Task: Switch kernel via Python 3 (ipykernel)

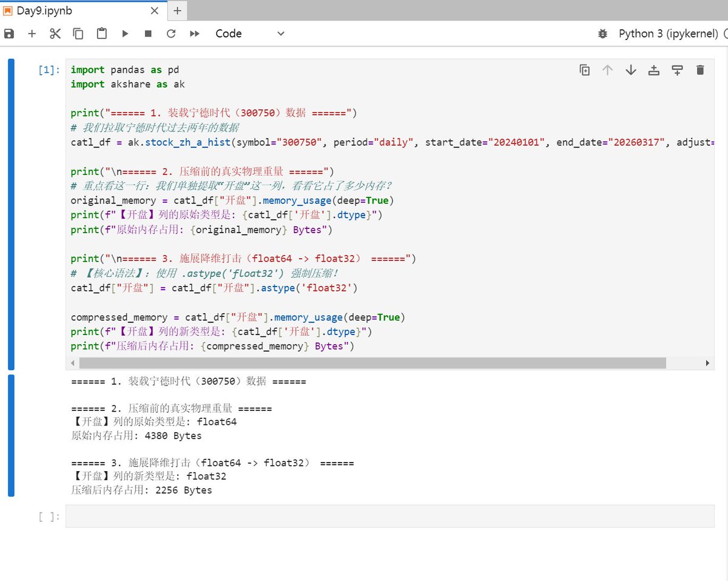Action: pyautogui.click(x=669, y=34)
